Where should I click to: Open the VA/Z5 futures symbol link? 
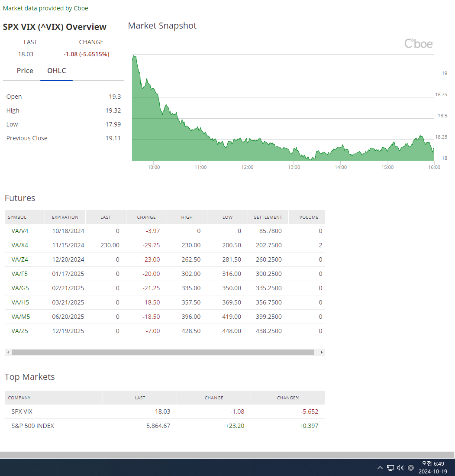point(20,331)
